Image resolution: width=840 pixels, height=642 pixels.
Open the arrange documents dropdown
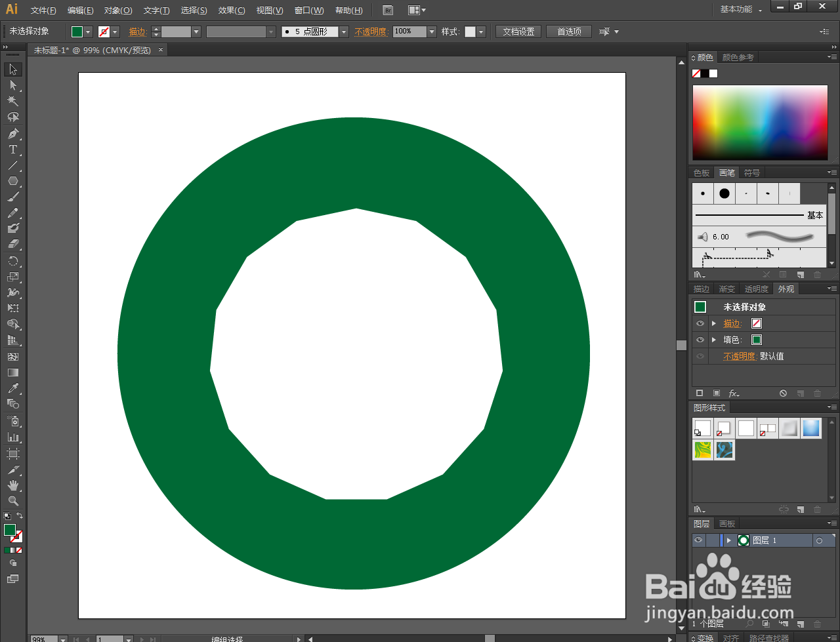tap(417, 10)
